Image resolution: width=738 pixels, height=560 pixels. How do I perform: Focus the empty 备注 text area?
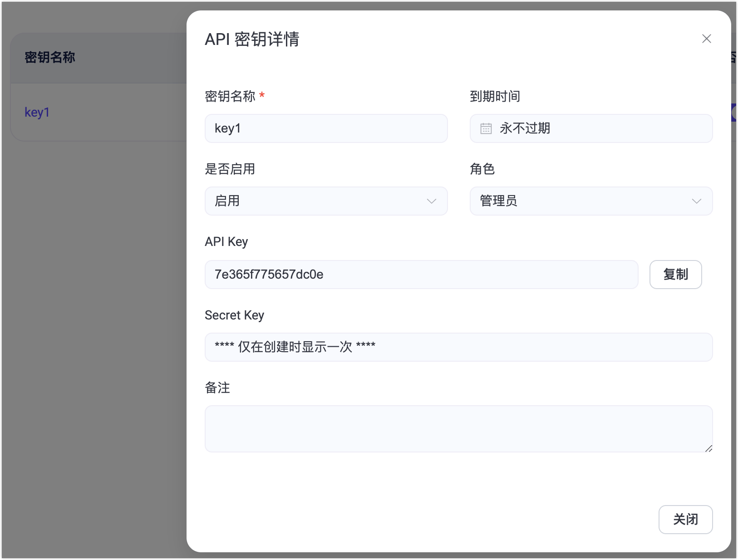point(458,428)
